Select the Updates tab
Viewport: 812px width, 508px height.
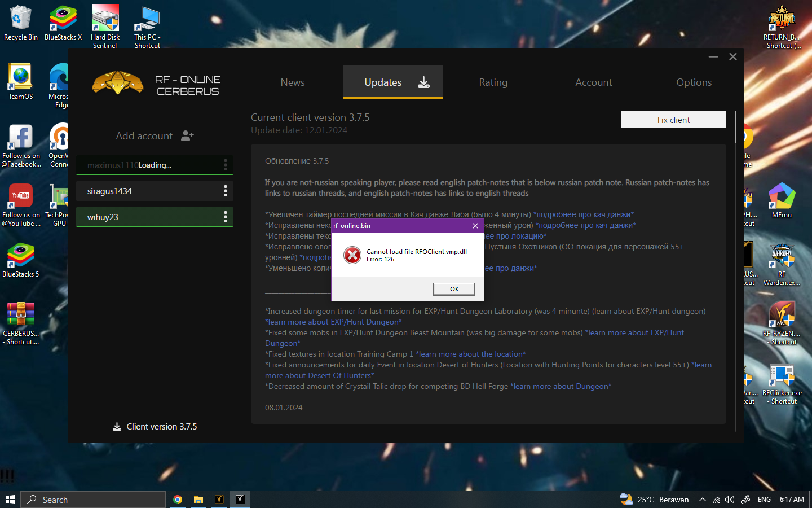point(393,82)
